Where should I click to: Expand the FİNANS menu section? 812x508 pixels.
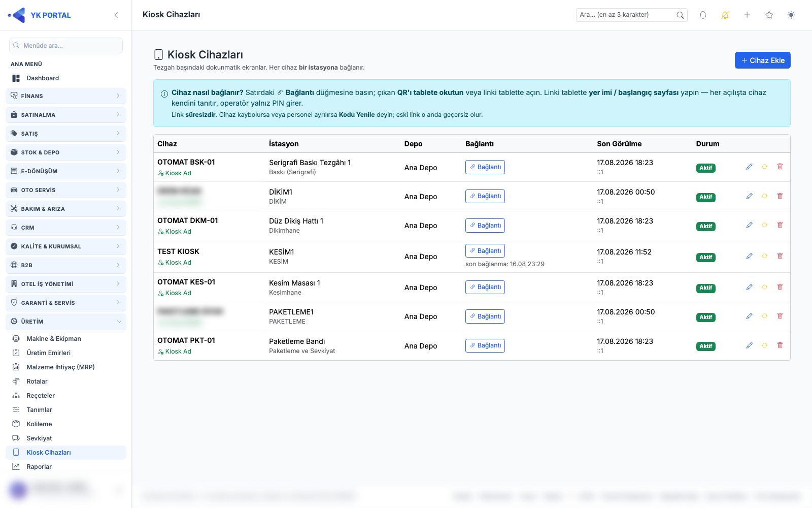point(66,96)
